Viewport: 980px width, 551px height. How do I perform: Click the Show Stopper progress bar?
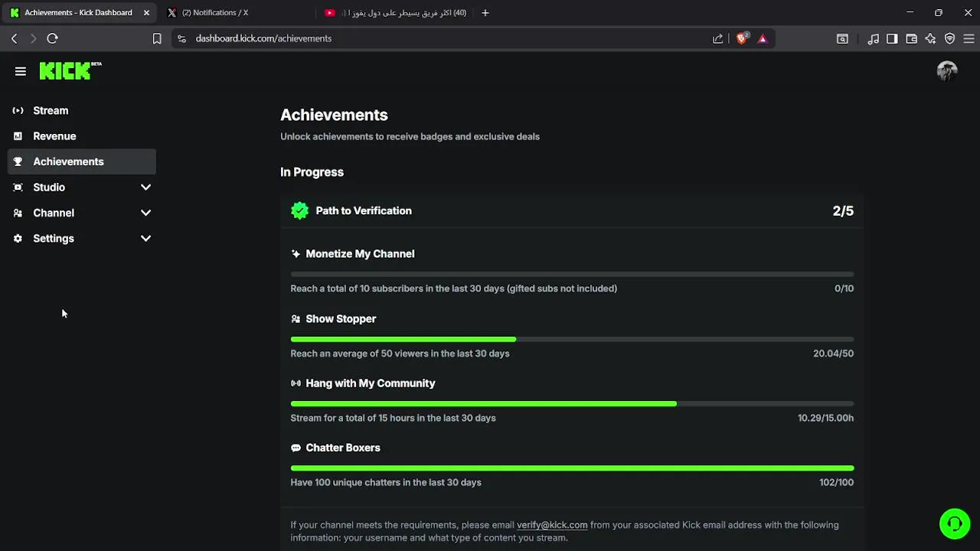click(x=572, y=339)
